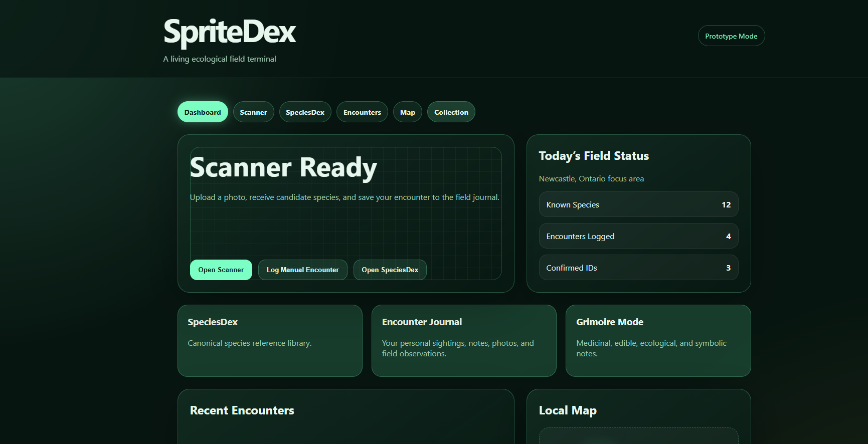Open the SpeciesDex reference library card
This screenshot has width=868, height=444.
coord(270,341)
